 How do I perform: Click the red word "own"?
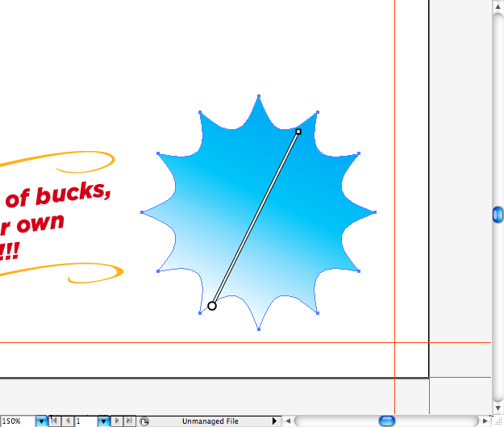[x=40, y=223]
